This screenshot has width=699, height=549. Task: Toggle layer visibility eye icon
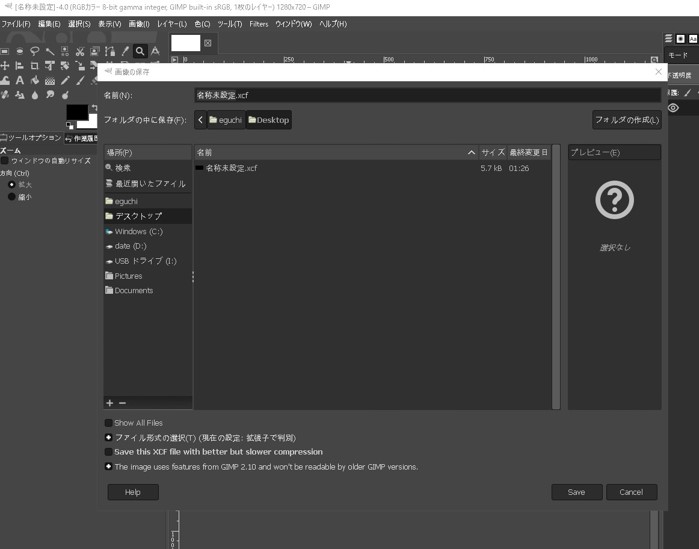673,108
